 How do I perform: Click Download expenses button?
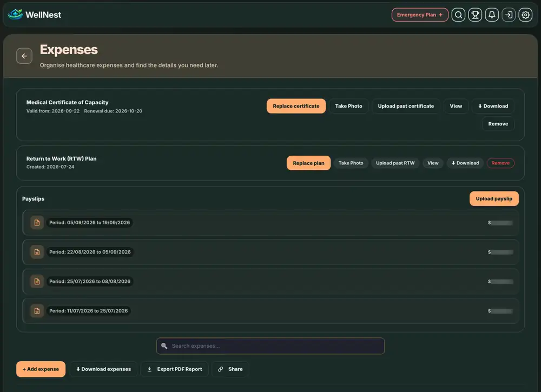103,369
